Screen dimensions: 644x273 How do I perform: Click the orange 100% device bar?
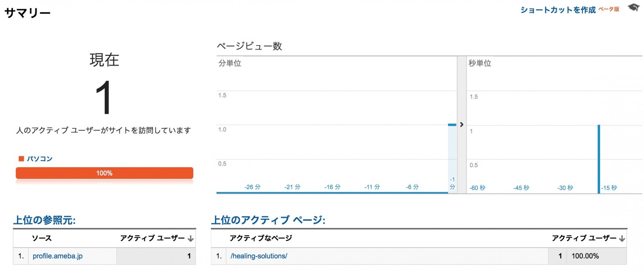pyautogui.click(x=104, y=173)
